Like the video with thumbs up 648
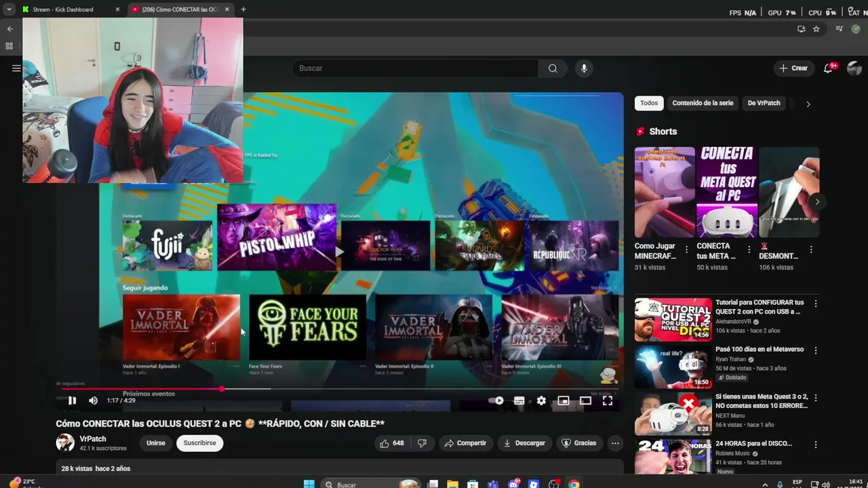This screenshot has width=868, height=488. tap(392, 443)
